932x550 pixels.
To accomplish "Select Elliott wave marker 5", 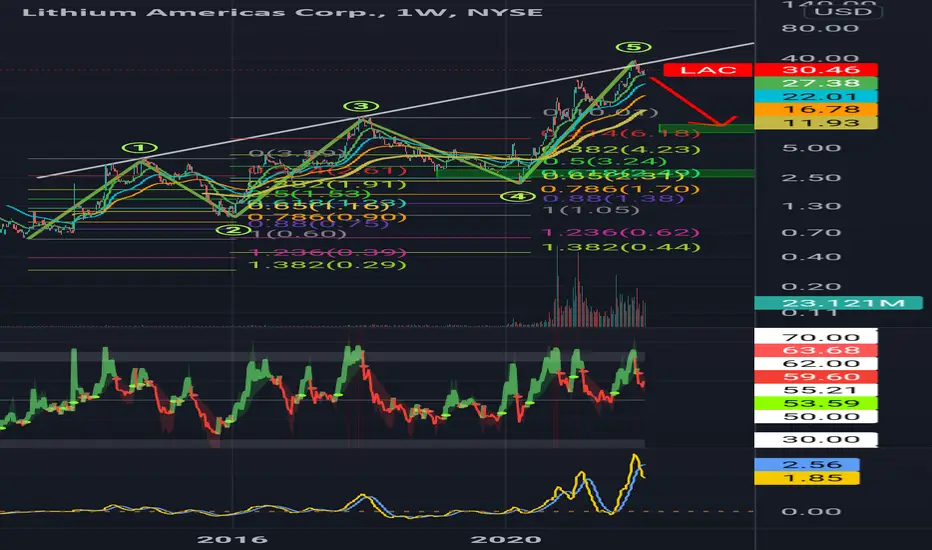I will 634,47.
